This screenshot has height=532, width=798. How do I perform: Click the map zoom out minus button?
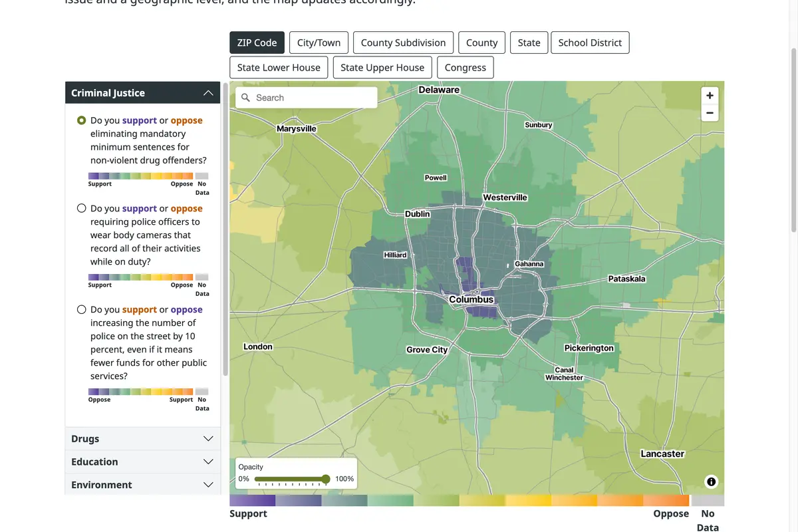pos(710,113)
